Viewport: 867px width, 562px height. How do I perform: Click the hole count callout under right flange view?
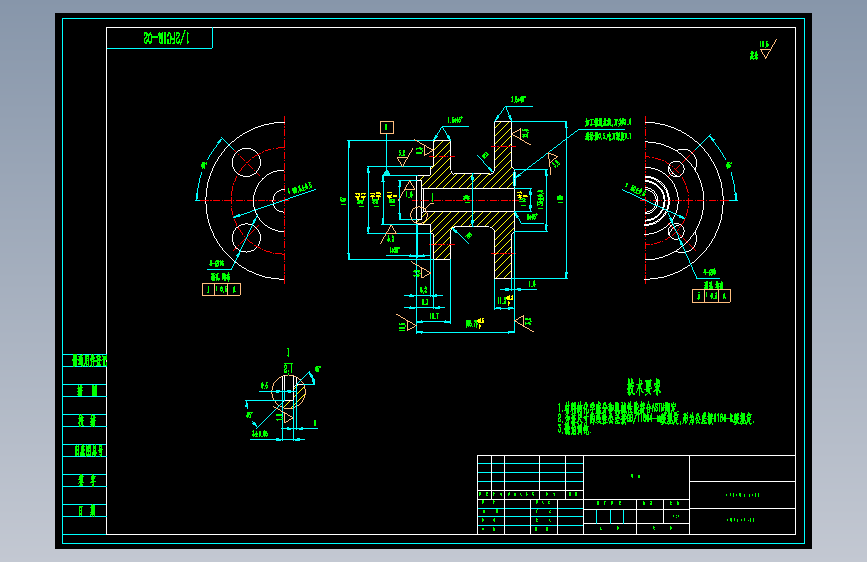[x=709, y=272]
